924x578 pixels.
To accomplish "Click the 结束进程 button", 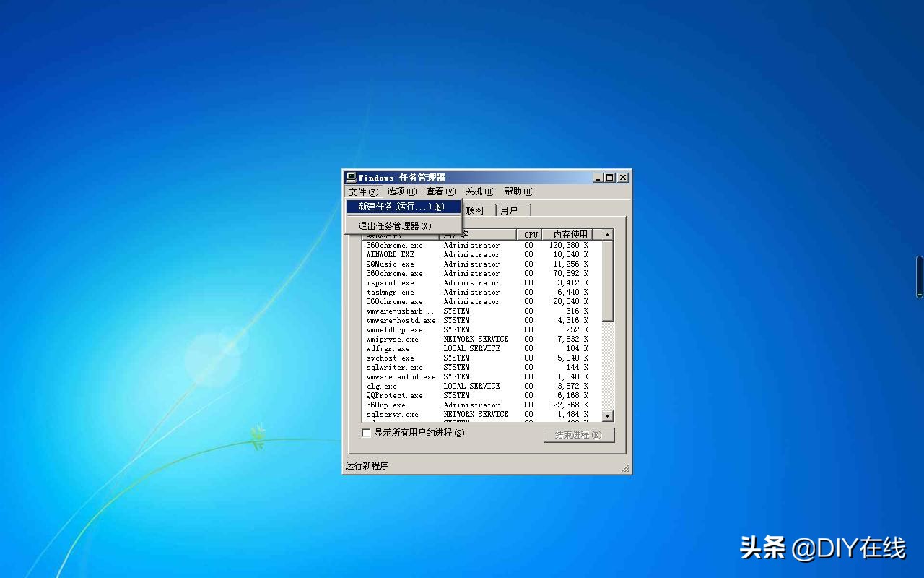I will click(578, 435).
